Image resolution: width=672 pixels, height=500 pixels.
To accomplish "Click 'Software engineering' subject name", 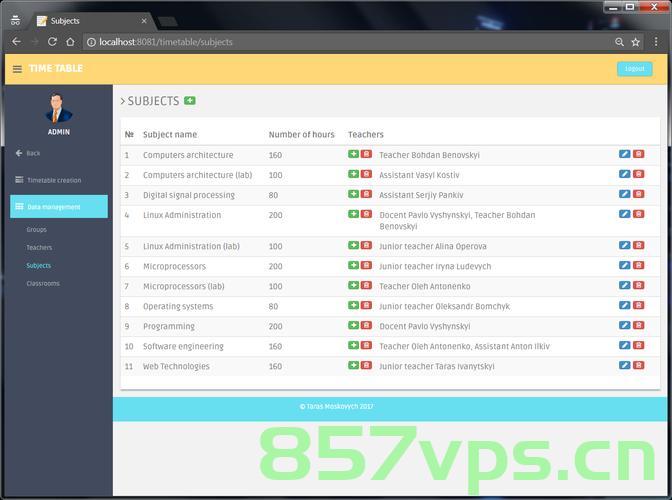I will (183, 346).
